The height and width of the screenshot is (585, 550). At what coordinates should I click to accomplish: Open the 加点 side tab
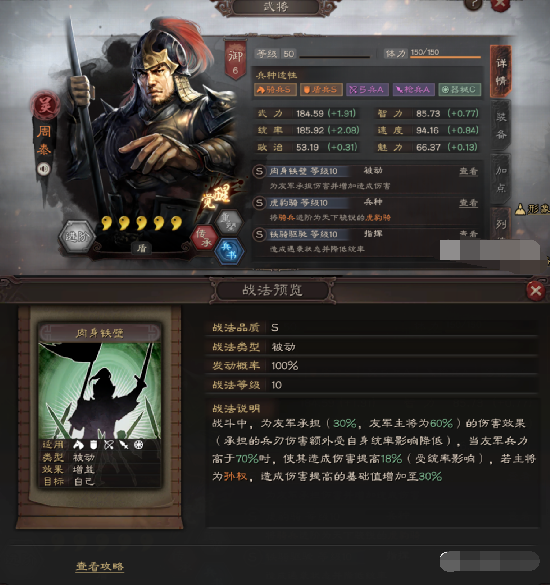click(x=501, y=179)
